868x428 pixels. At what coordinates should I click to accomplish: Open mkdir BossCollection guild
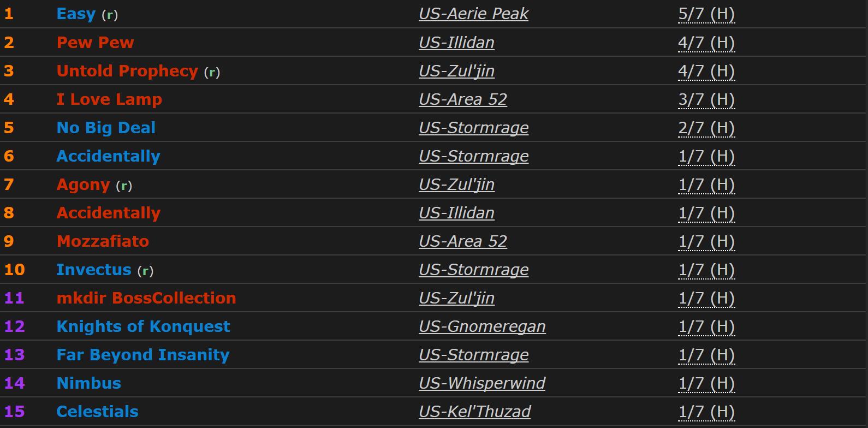click(146, 298)
